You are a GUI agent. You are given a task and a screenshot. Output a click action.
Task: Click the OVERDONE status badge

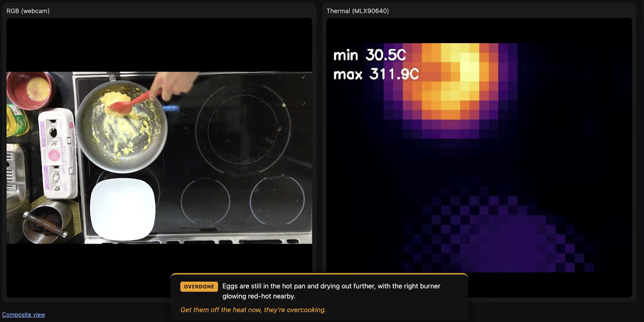pyautogui.click(x=199, y=286)
